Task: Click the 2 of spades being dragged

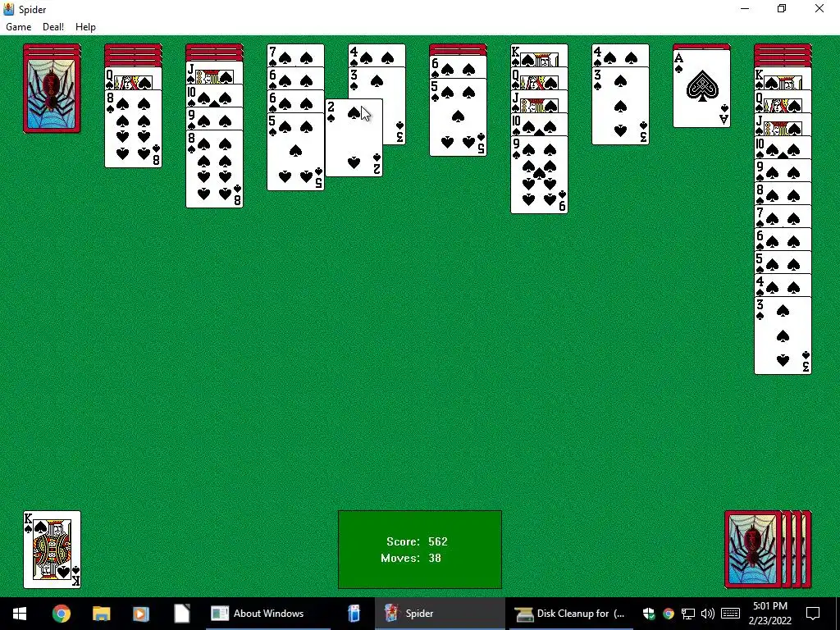Action: pyautogui.click(x=354, y=138)
